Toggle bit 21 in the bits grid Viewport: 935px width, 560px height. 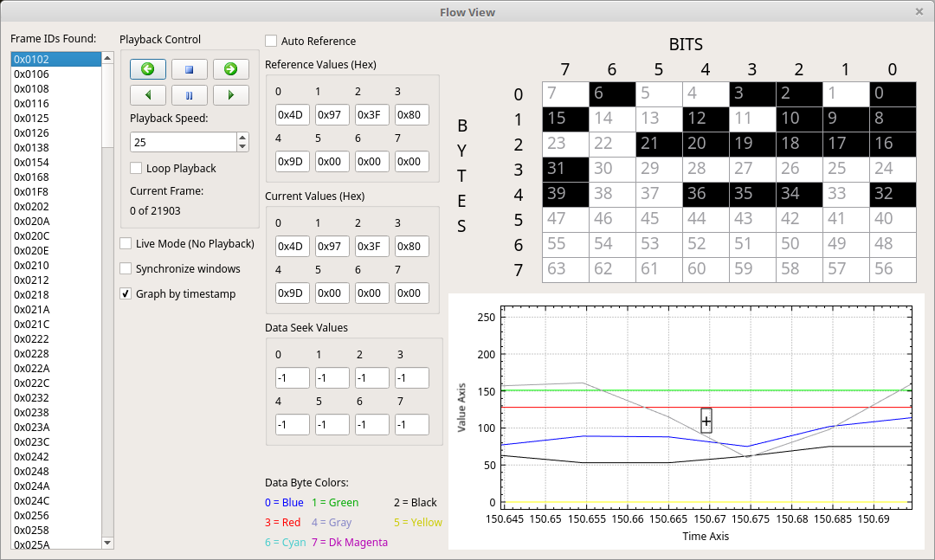tap(659, 144)
